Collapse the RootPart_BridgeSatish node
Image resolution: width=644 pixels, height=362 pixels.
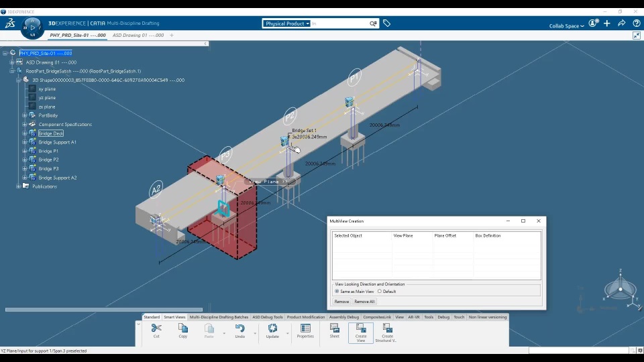[12, 71]
